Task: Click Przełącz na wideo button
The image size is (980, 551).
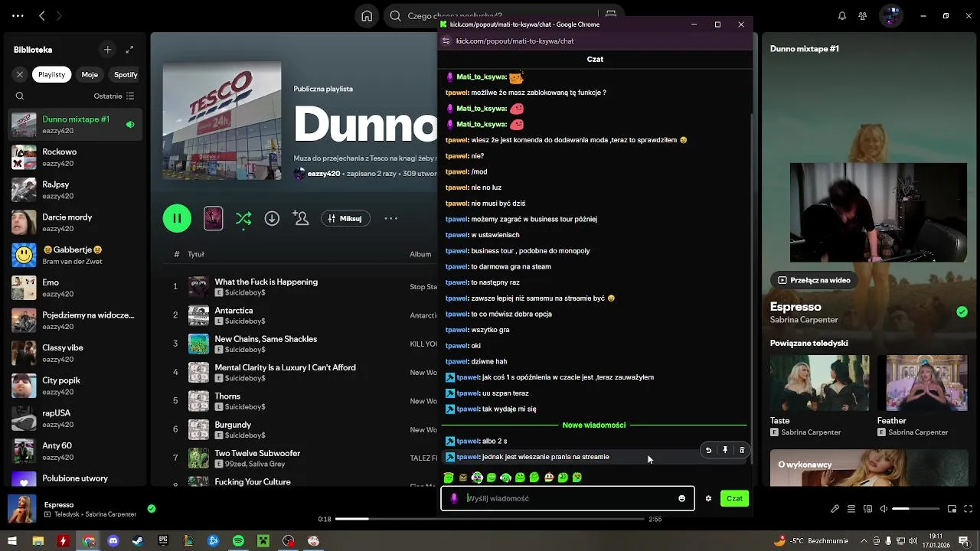Action: tap(814, 280)
